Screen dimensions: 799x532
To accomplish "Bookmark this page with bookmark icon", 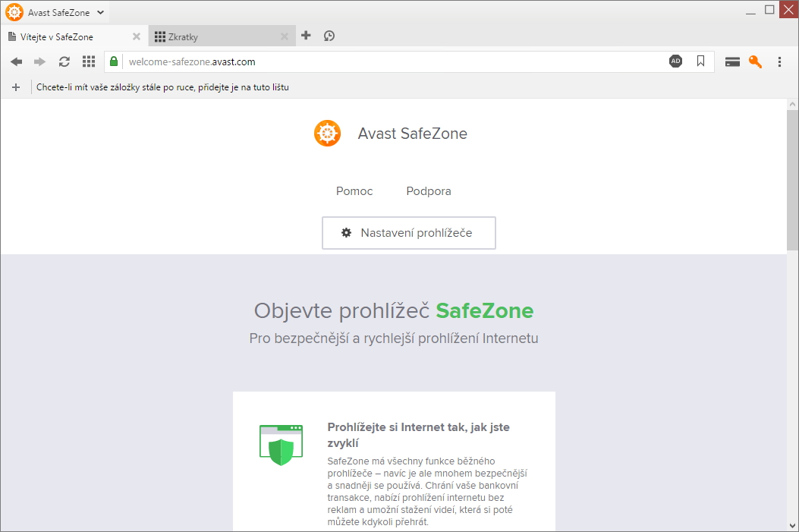I will coord(700,61).
